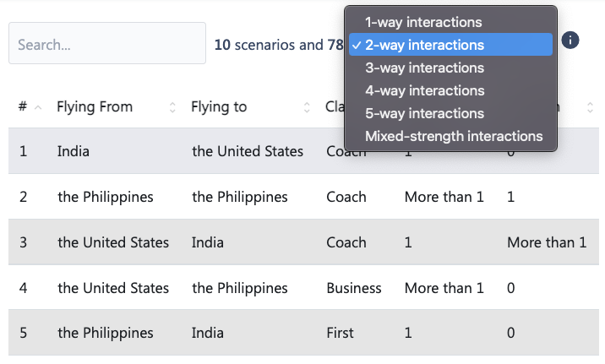Click the sort arrows for Flying to
The width and height of the screenshot is (605, 364).
[x=307, y=107]
